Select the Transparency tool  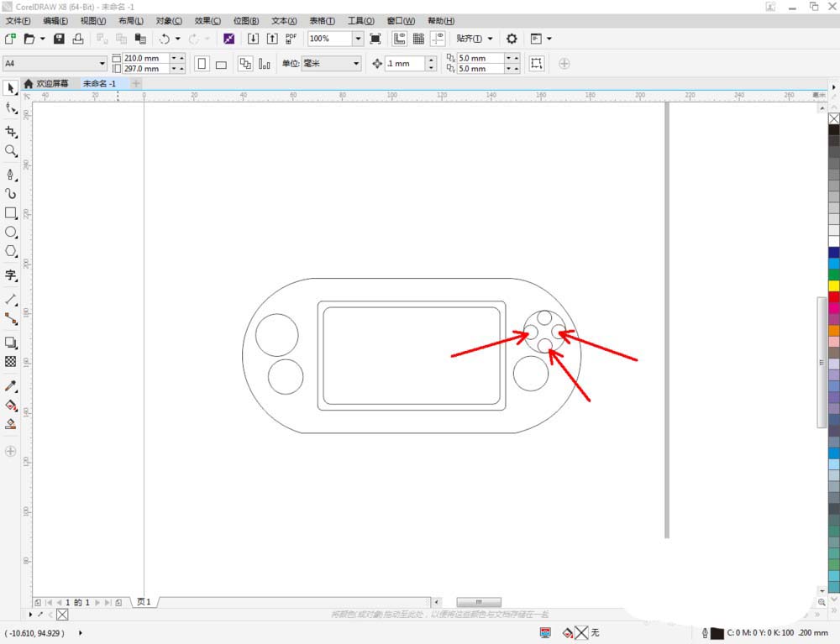(10, 362)
